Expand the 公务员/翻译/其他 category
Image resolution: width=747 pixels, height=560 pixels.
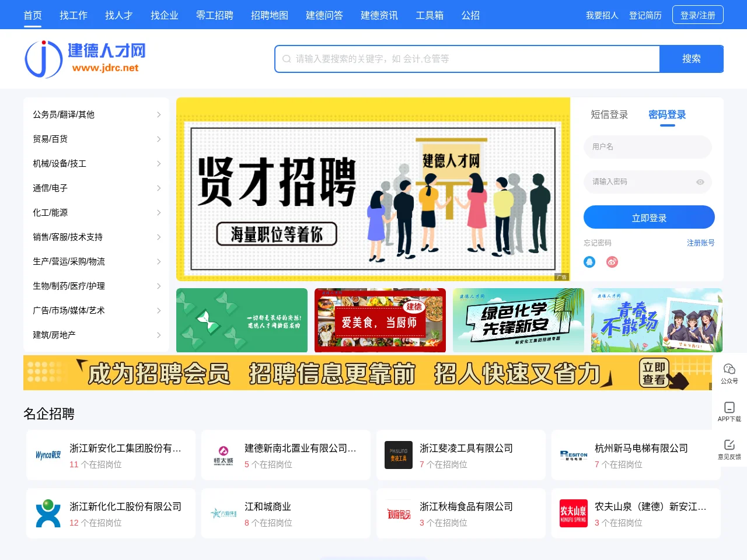click(x=96, y=114)
